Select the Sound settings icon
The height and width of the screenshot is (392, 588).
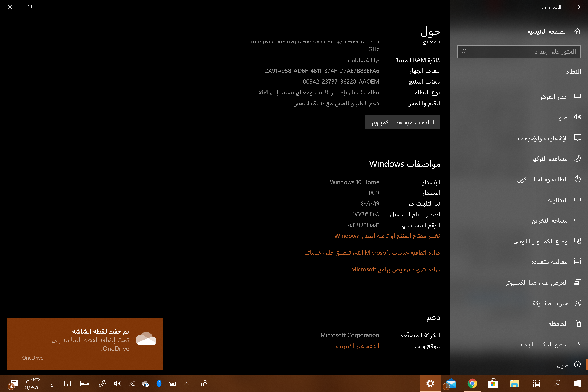[577, 117]
